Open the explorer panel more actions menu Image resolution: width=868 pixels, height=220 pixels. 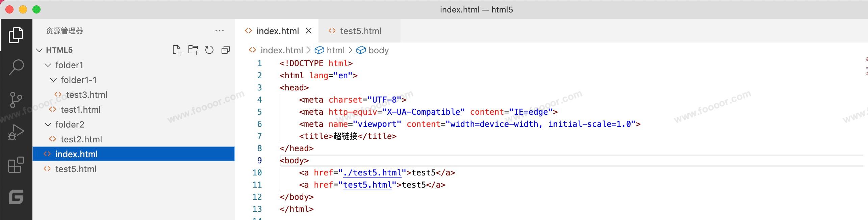point(220,31)
